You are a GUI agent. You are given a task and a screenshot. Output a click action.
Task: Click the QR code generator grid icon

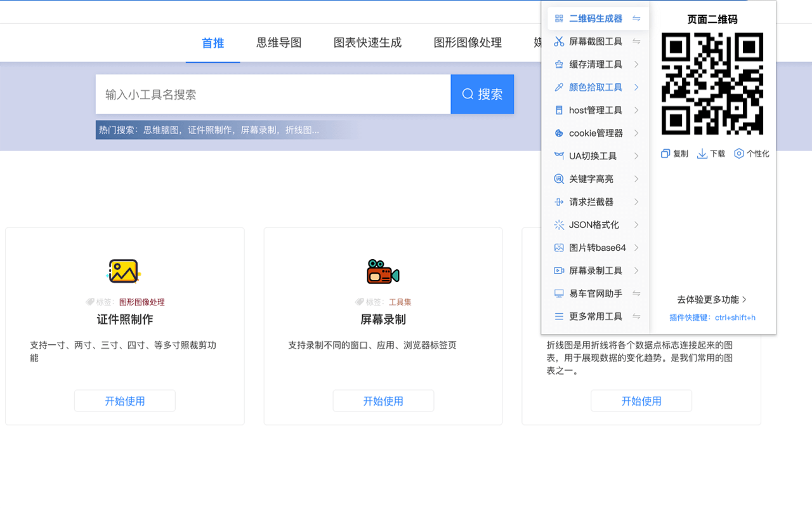[559, 18]
